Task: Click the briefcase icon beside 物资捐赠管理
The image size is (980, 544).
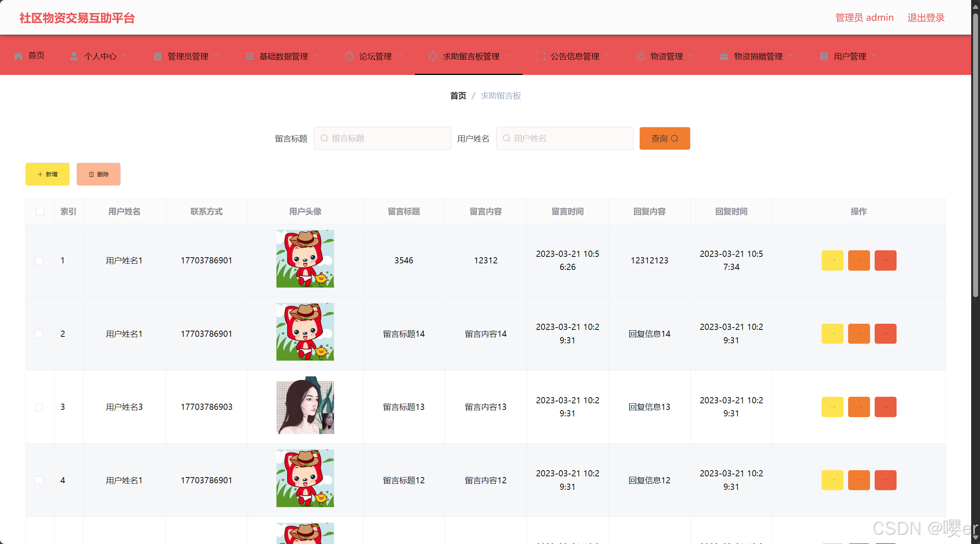Action: click(724, 56)
